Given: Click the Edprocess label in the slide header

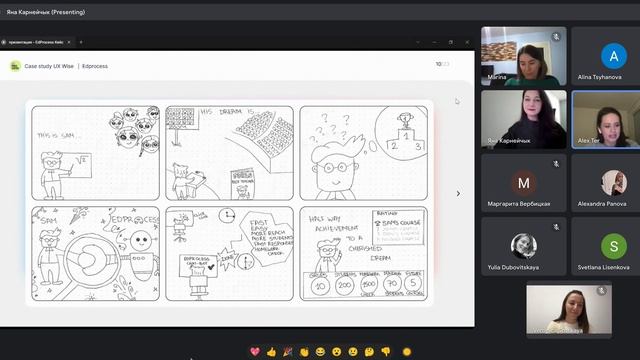Looking at the screenshot, I should 95,66.
